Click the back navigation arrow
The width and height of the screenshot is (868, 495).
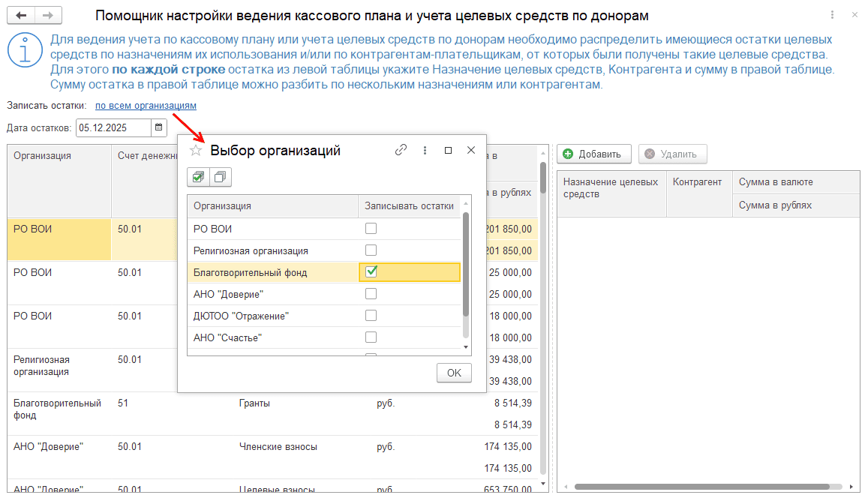point(21,16)
